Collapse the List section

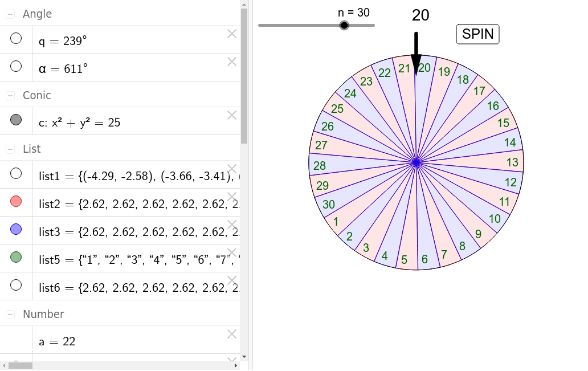(x=10, y=149)
